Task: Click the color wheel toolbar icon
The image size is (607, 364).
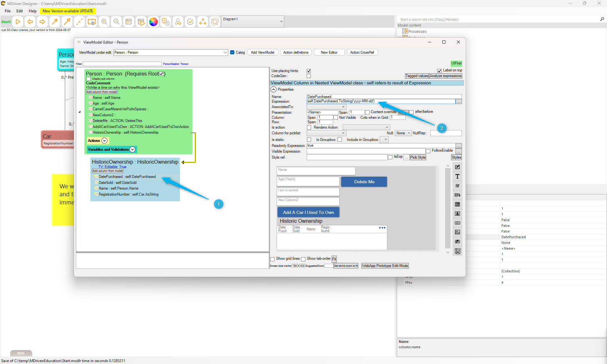Action: (153, 22)
